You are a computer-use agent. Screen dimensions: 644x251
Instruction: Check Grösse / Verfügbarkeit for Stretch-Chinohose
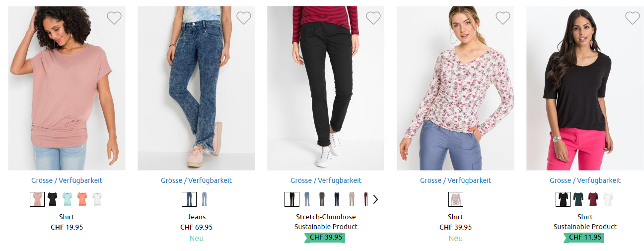click(326, 180)
